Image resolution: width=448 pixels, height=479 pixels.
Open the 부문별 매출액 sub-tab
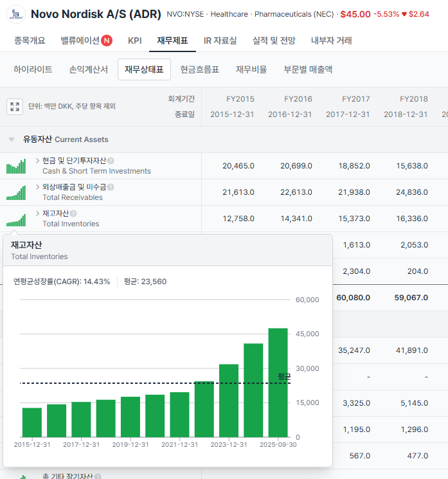click(308, 69)
